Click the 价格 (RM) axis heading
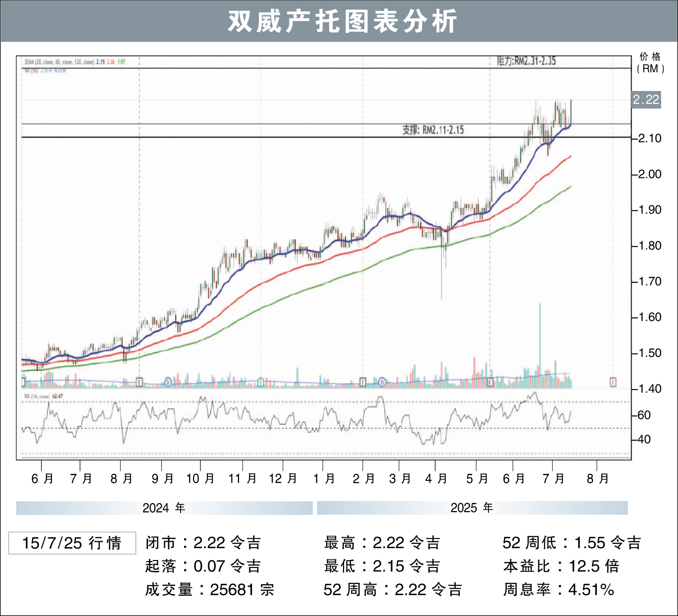This screenshot has width=678, height=616. coord(650,62)
